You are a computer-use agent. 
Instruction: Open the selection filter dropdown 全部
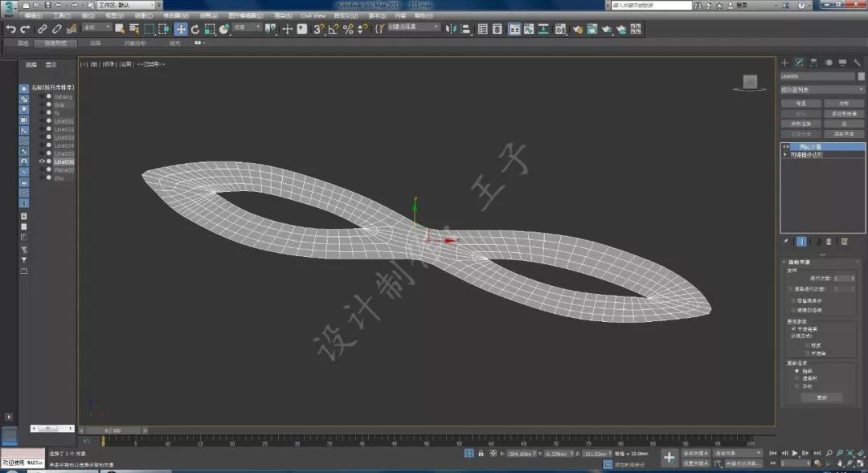pos(97,27)
